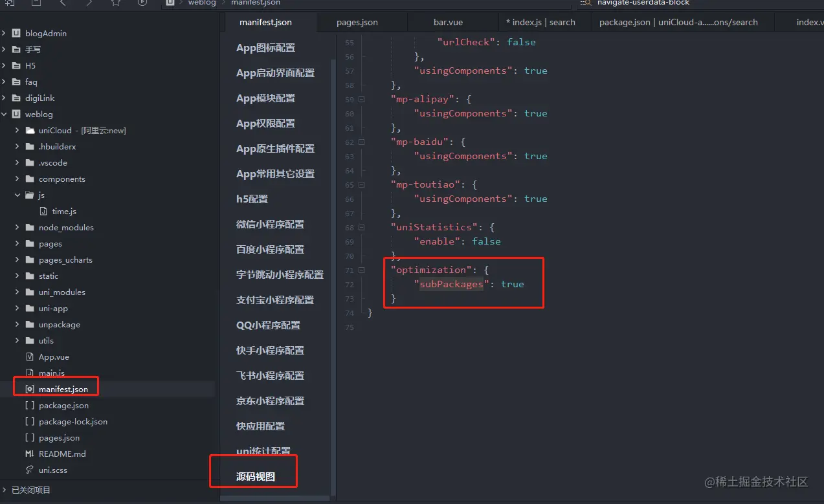Open 快手小程序配置 section
This screenshot has width=824, height=504.
coord(270,351)
